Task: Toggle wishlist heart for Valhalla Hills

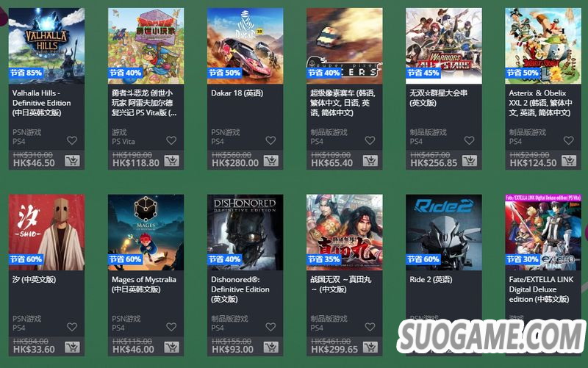Action: [x=72, y=140]
